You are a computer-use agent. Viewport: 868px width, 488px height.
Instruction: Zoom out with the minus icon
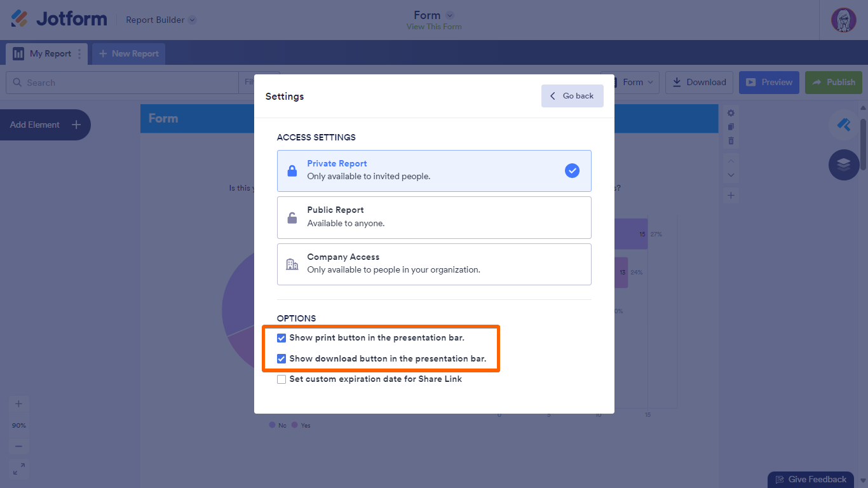18,447
